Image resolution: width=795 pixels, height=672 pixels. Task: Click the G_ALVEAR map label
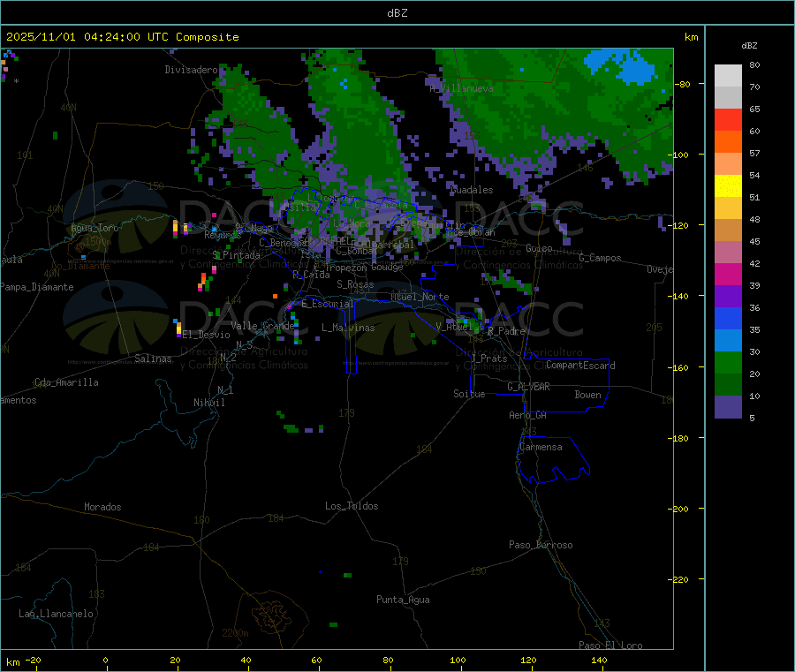529,387
